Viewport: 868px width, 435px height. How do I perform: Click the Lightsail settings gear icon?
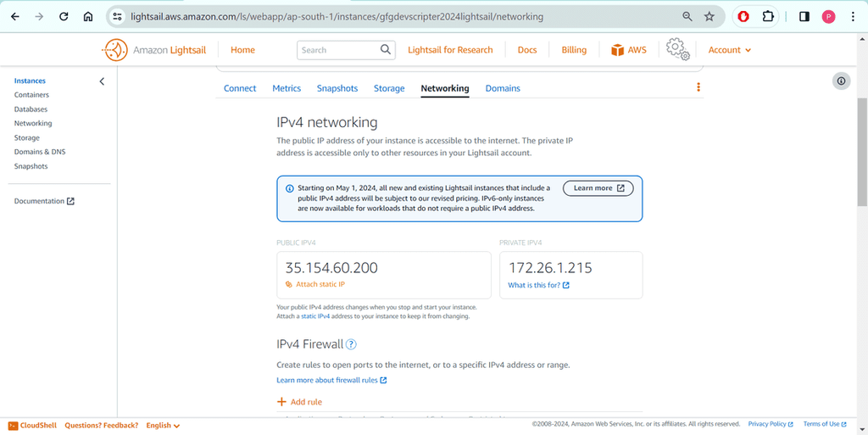click(677, 49)
